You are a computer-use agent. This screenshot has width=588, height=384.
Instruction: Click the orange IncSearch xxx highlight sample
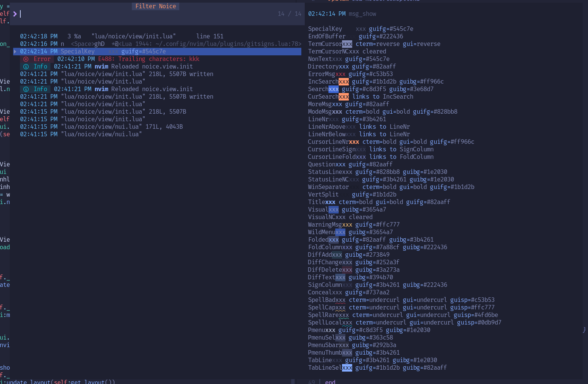(x=344, y=82)
